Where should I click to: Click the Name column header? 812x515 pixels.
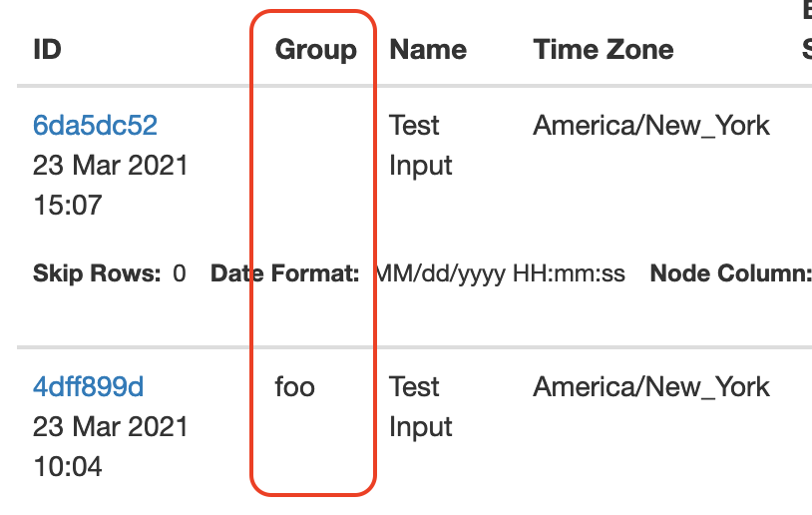click(x=428, y=49)
